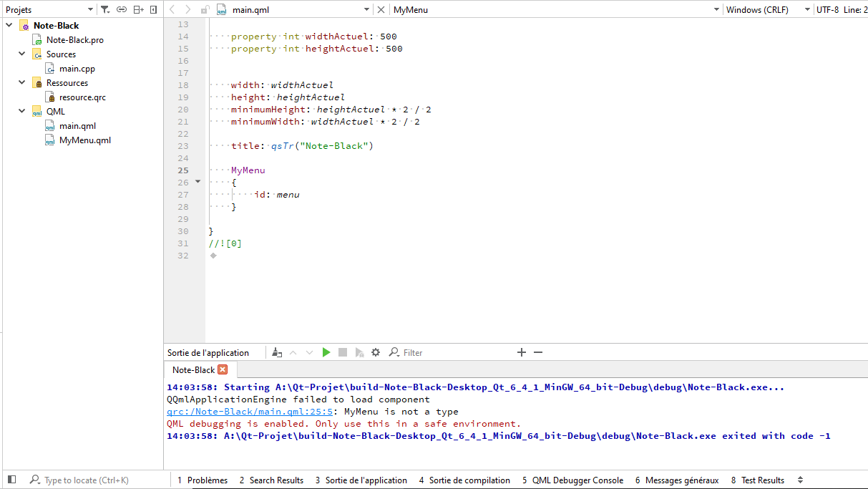868x489 pixels.
Task: Attach debugger to the running application
Action: 359,352
